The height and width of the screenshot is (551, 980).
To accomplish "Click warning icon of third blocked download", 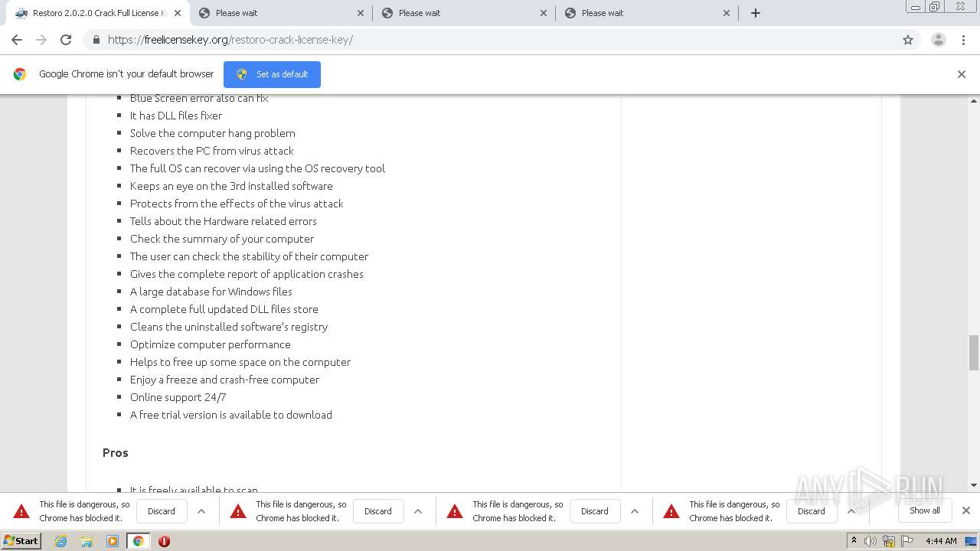I will (x=455, y=511).
